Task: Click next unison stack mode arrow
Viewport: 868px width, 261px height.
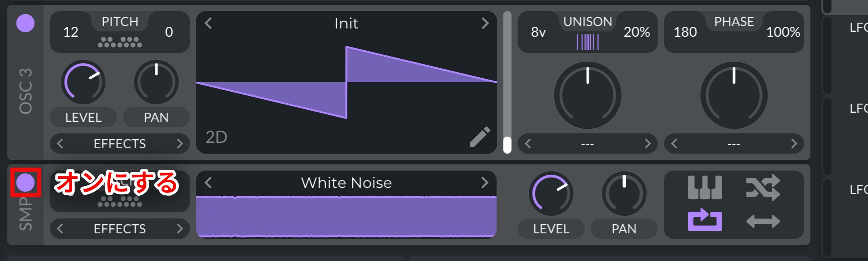Action: pos(647,144)
